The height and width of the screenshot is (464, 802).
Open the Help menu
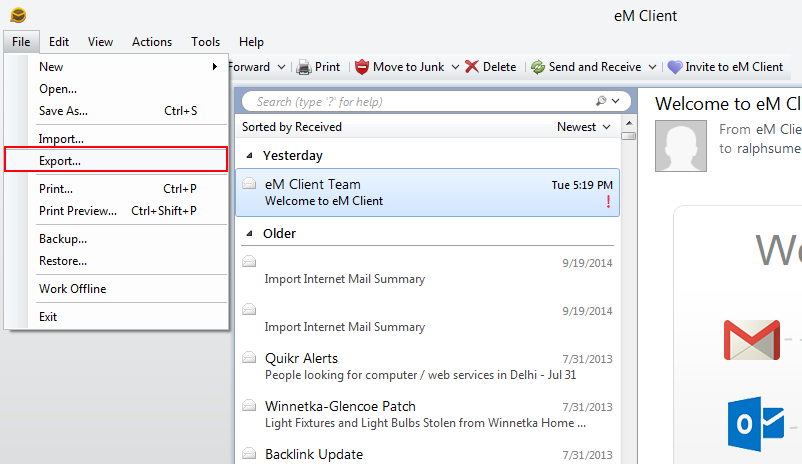pyautogui.click(x=251, y=42)
